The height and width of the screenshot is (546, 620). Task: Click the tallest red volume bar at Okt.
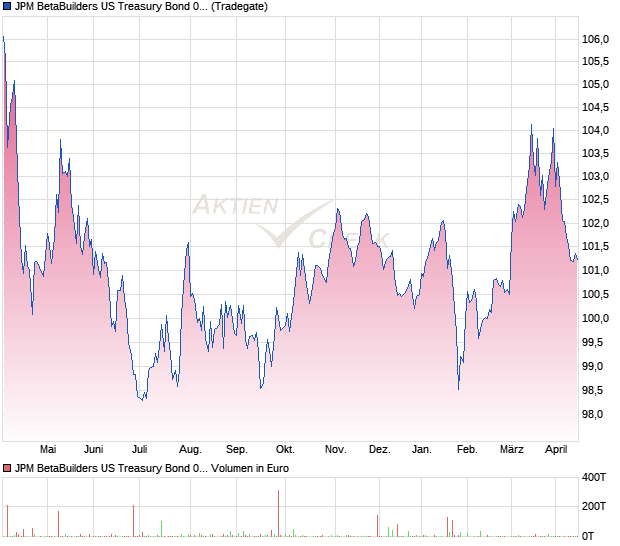pyautogui.click(x=278, y=514)
